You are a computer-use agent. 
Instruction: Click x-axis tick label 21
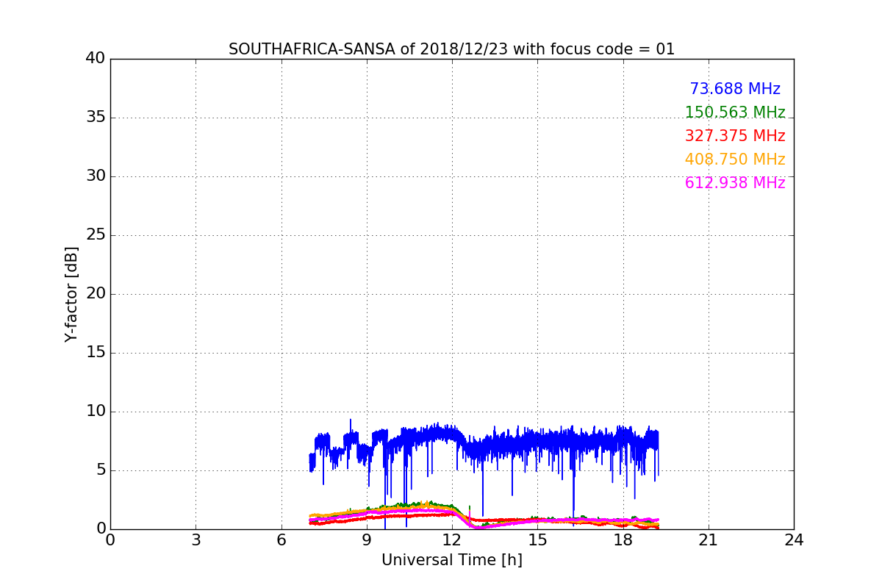pyautogui.click(x=709, y=540)
